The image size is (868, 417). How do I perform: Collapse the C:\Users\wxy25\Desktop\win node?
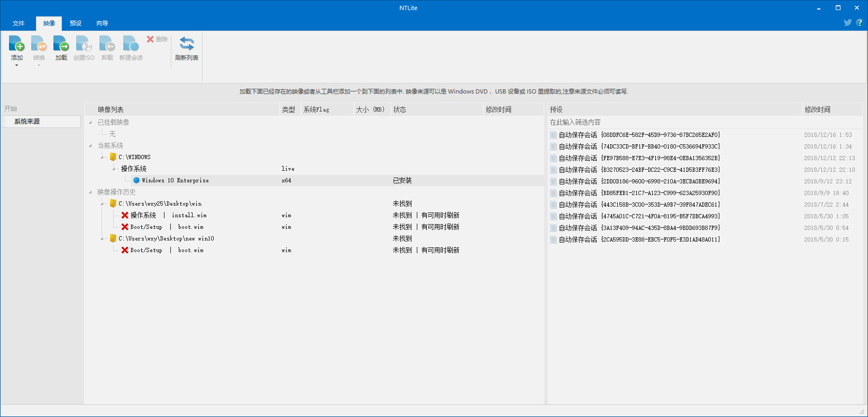point(103,204)
